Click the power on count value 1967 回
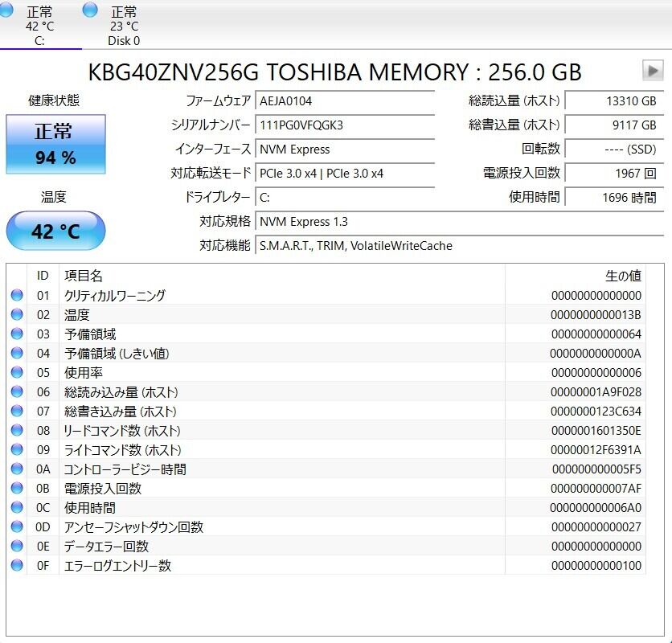The image size is (672, 643). (614, 174)
